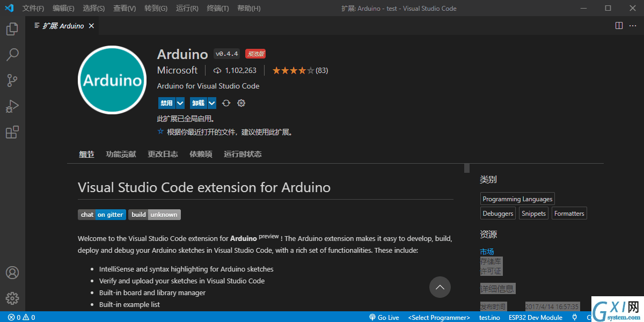Click the build unknown badge
The height and width of the screenshot is (322, 644).
tap(155, 215)
